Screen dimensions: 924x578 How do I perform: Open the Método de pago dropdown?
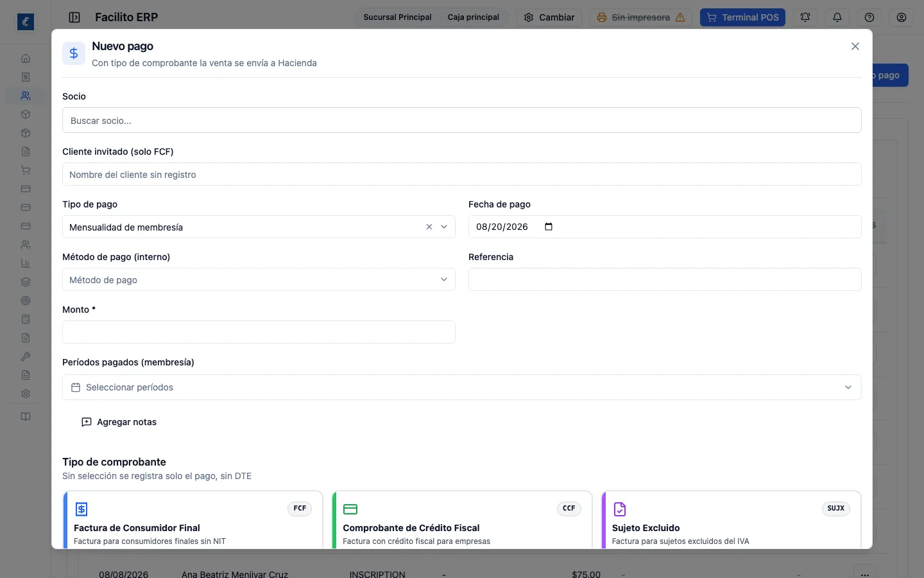[259, 279]
